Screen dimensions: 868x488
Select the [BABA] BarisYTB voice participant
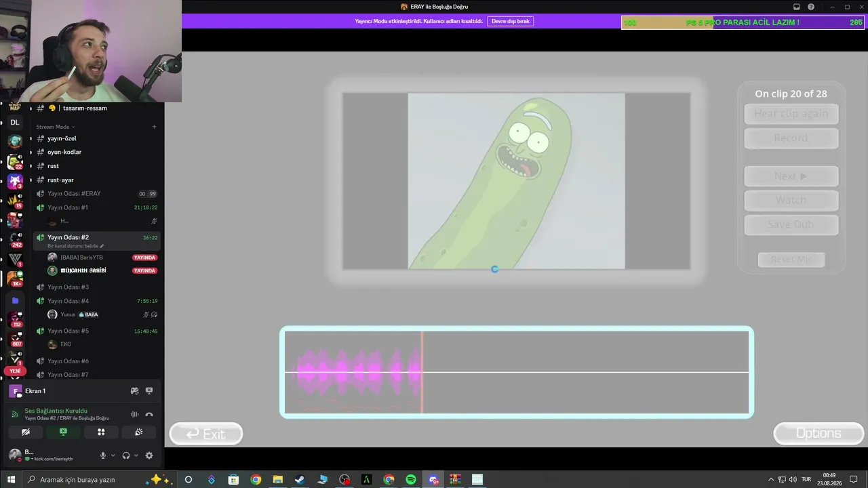pos(102,258)
